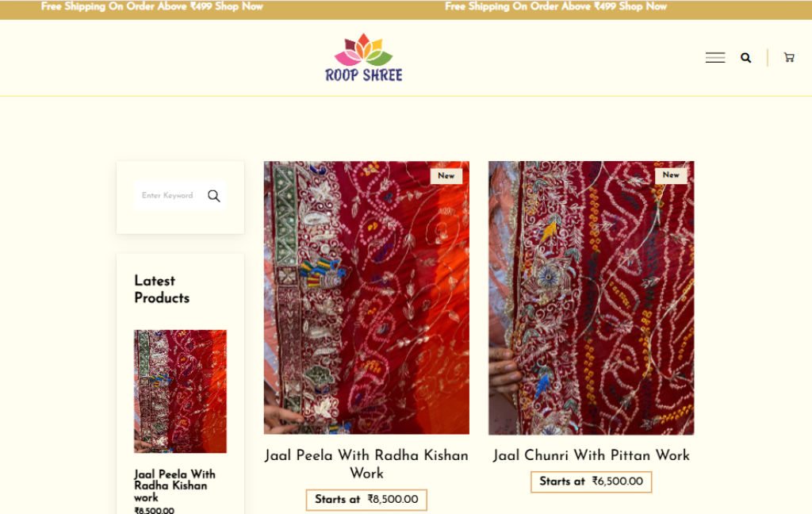Screen dimensions: 812x514
Task: Click the Starts at ₹8,500.00 price button
Action: pos(366,500)
